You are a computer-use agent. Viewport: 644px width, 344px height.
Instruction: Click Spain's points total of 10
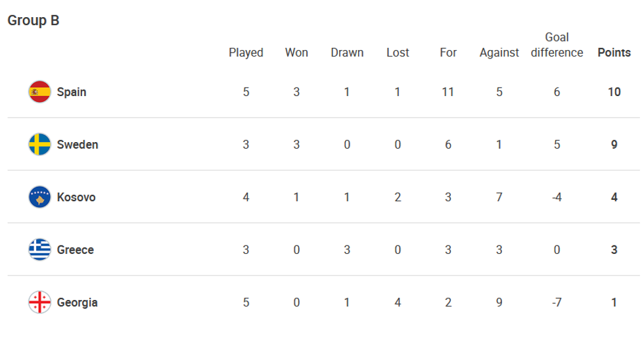(x=614, y=92)
